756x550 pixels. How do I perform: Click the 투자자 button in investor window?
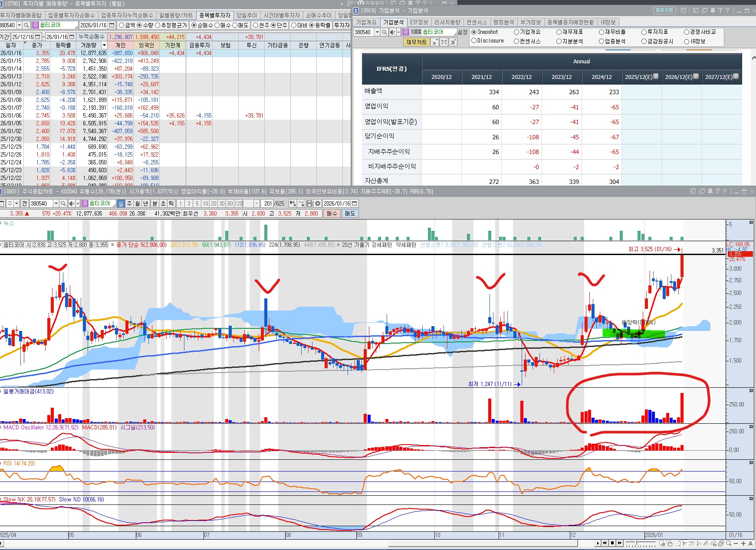[x=342, y=25]
